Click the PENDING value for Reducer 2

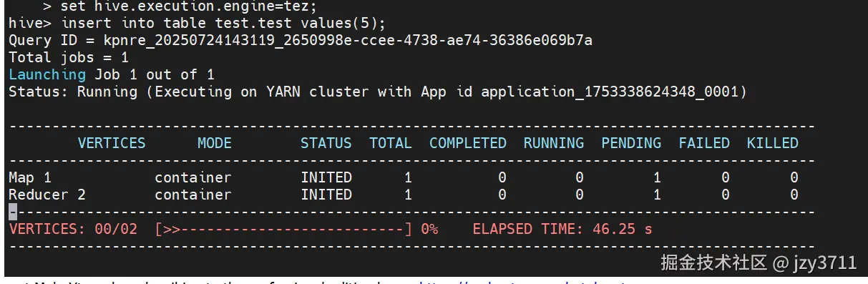pyautogui.click(x=657, y=195)
